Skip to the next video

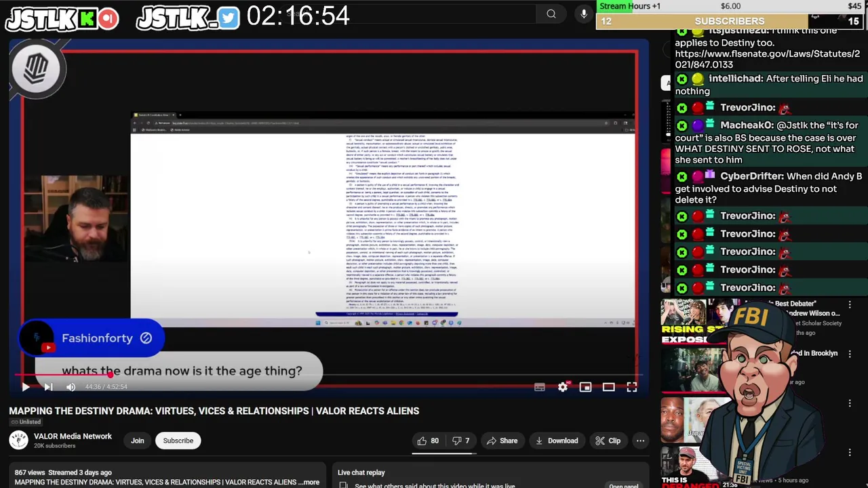48,387
